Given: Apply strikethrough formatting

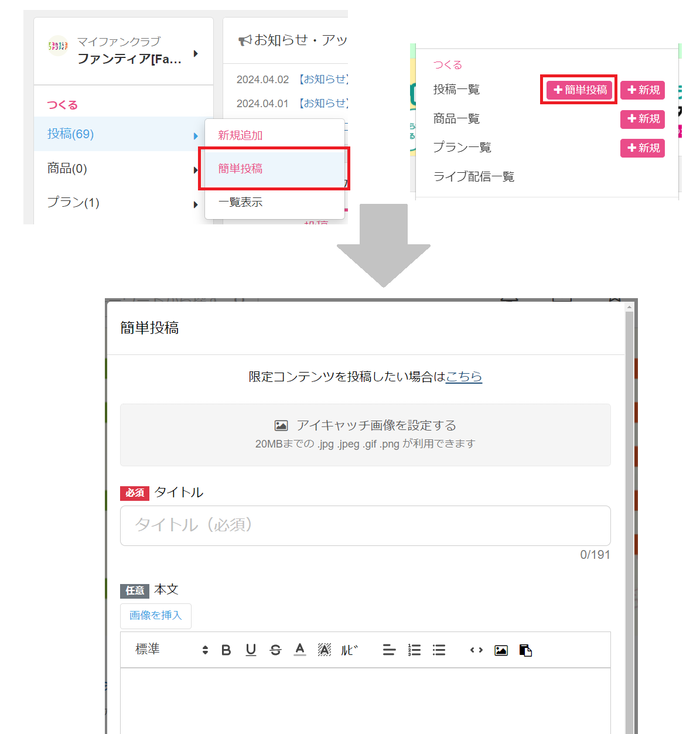Looking at the screenshot, I should pos(275,650).
